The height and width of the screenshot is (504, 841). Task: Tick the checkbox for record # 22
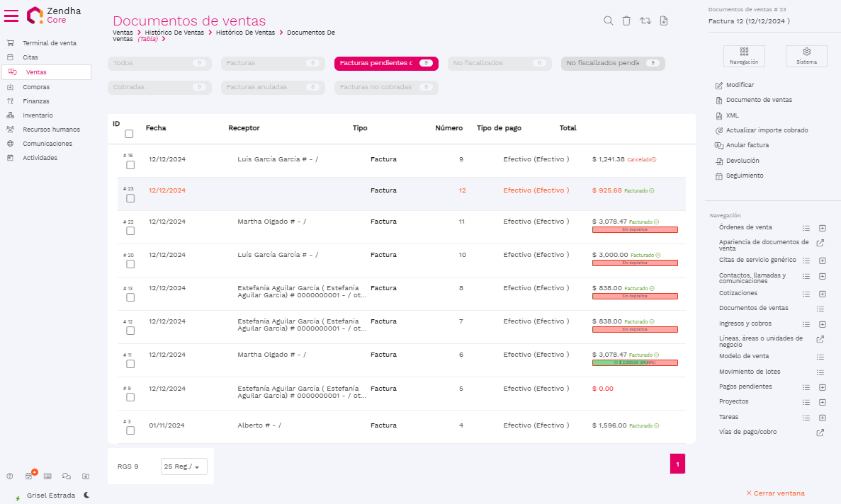click(x=130, y=231)
